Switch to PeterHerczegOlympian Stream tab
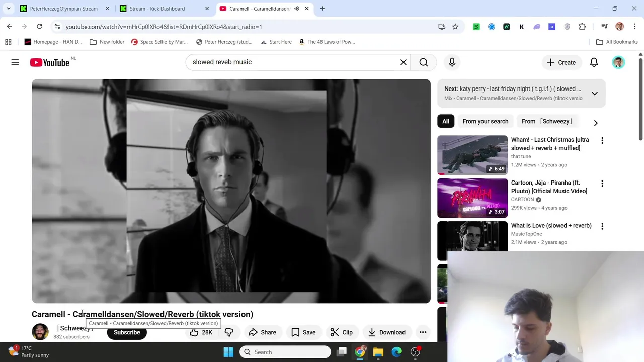644x362 pixels. [x=64, y=9]
